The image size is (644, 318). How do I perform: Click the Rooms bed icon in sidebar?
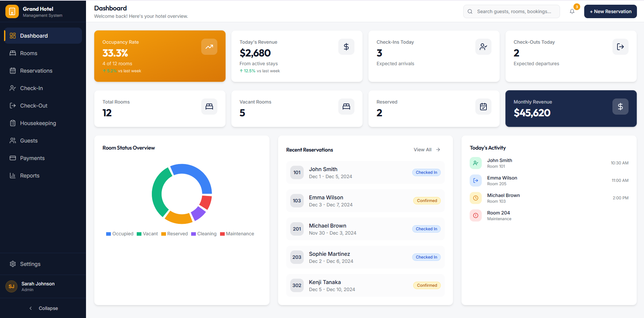point(13,53)
